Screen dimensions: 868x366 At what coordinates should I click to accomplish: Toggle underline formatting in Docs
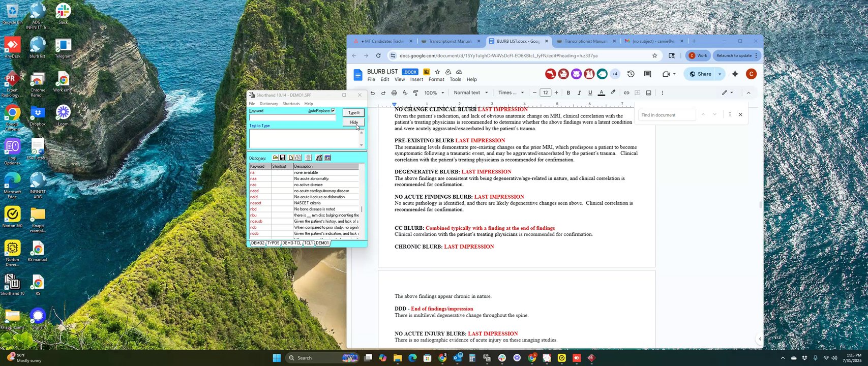[x=590, y=93]
